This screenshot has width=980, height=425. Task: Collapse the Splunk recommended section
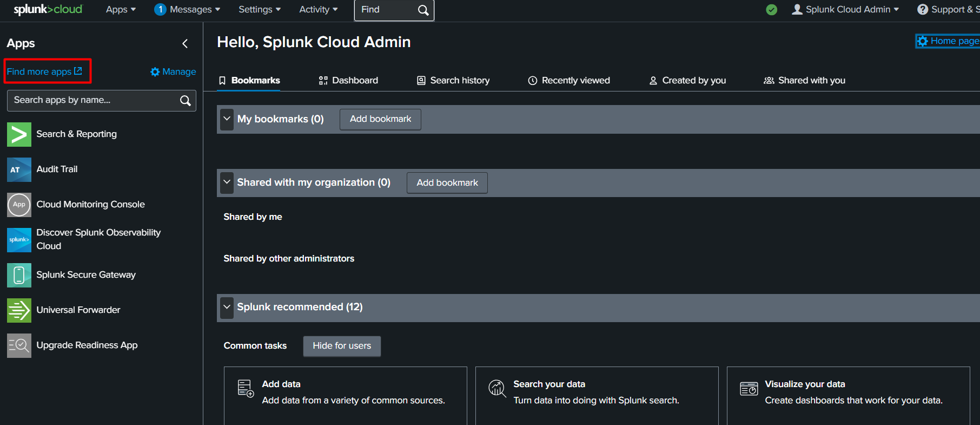tap(227, 307)
